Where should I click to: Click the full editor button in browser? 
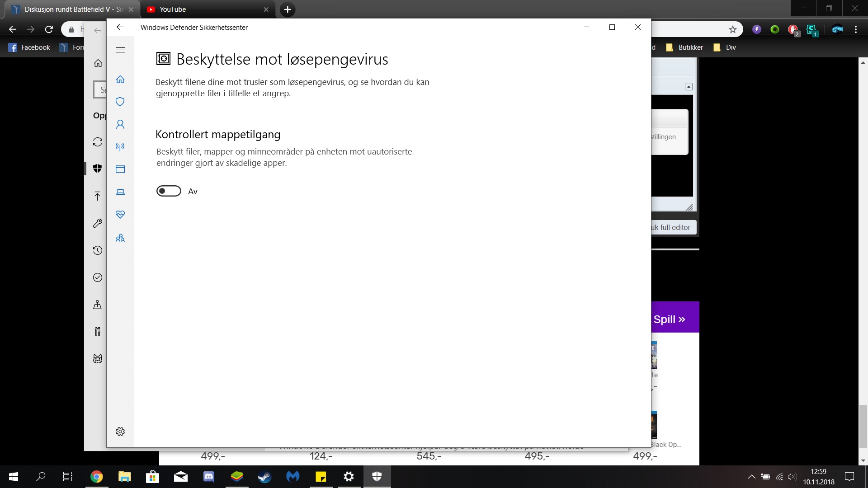(674, 228)
